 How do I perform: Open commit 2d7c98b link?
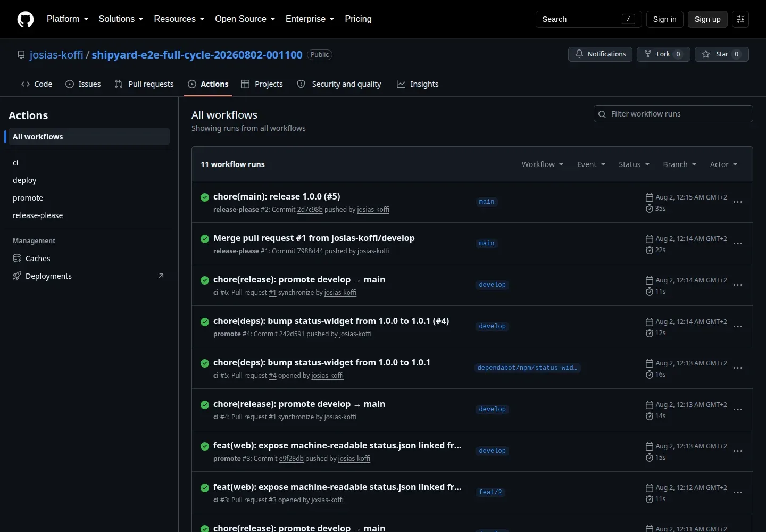310,210
